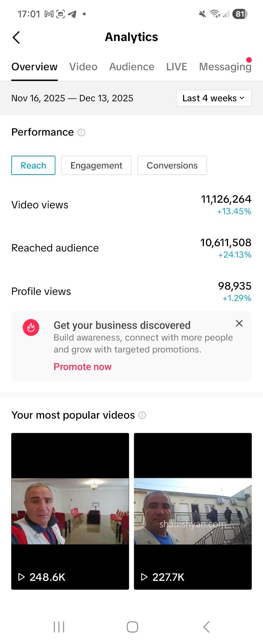Tap the Promote now link
263x644 pixels.
click(83, 367)
